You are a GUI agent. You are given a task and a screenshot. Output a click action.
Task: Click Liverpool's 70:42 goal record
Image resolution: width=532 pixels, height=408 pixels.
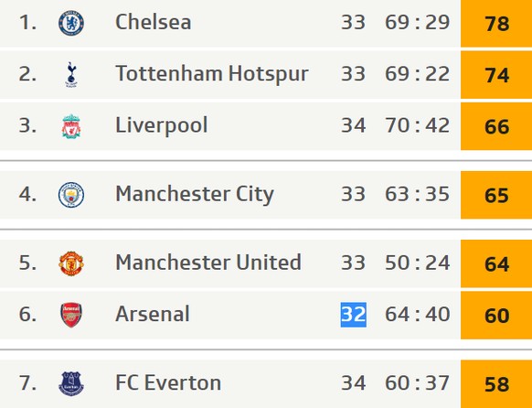point(418,125)
